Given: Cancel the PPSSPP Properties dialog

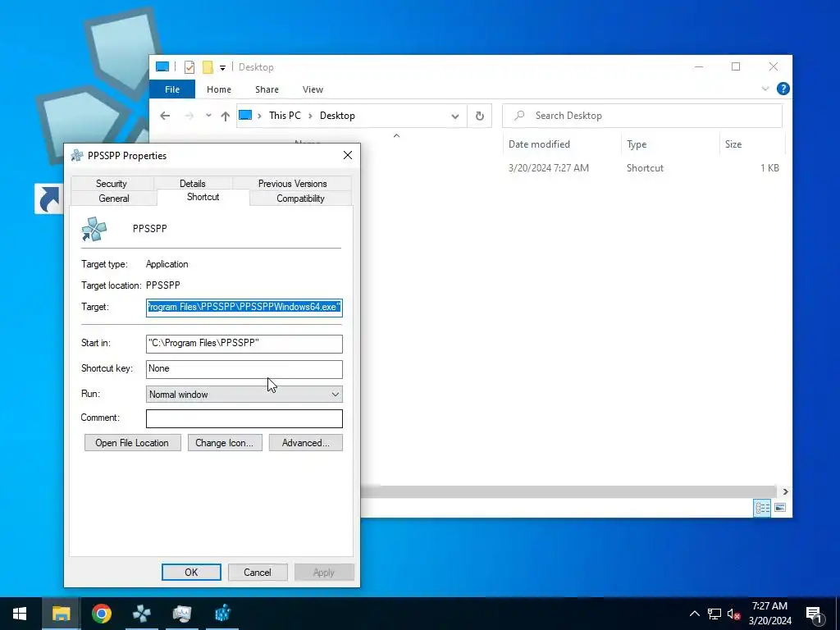Looking at the screenshot, I should (x=258, y=572).
